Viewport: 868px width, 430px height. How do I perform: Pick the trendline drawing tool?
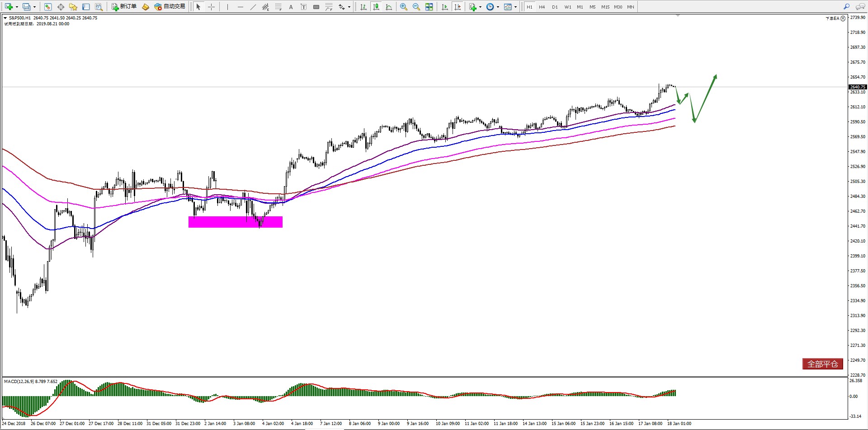(253, 7)
